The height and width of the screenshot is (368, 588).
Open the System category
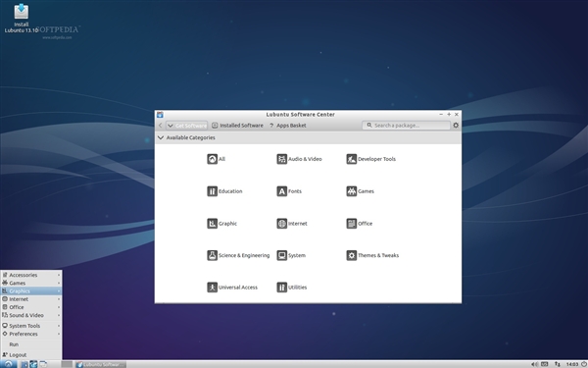[x=291, y=255]
